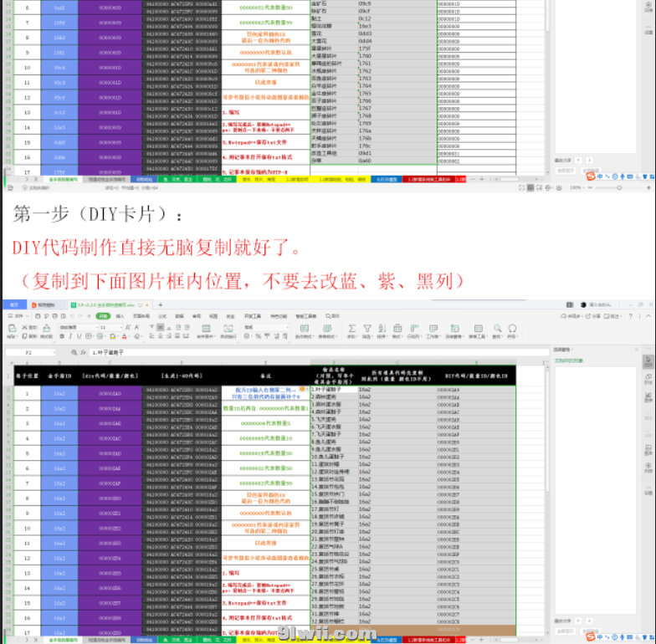
Task: Click zoom in plus in upper status bar
Action: [649, 188]
